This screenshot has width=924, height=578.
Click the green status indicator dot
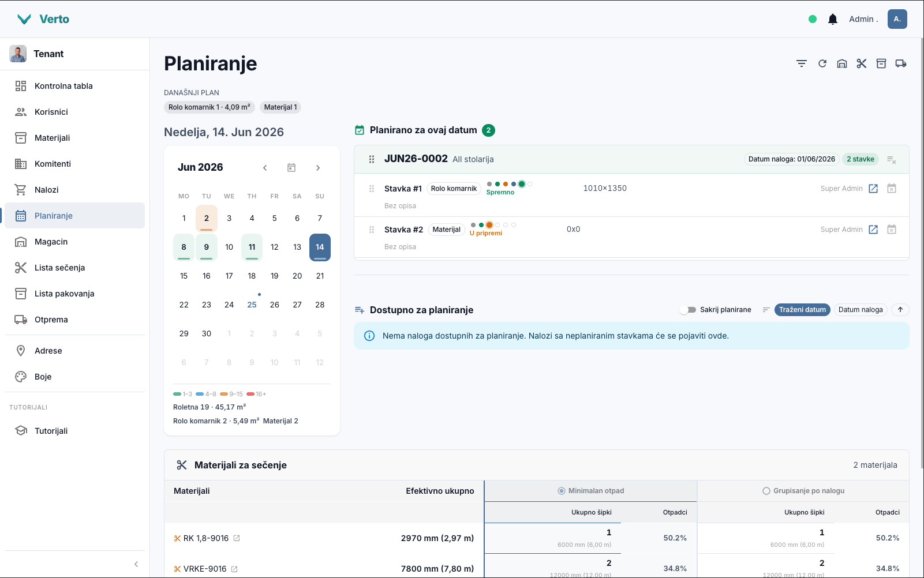pyautogui.click(x=813, y=19)
